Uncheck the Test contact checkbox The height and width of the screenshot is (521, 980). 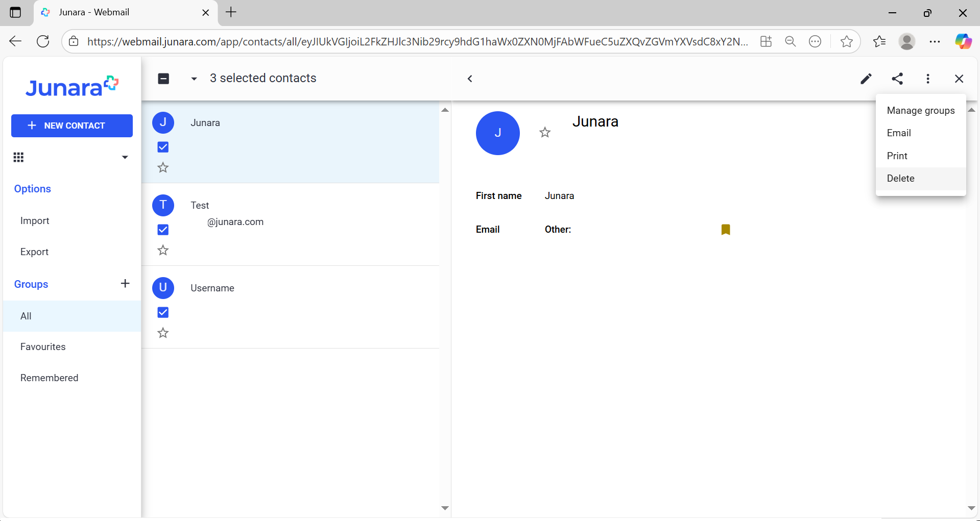point(163,230)
